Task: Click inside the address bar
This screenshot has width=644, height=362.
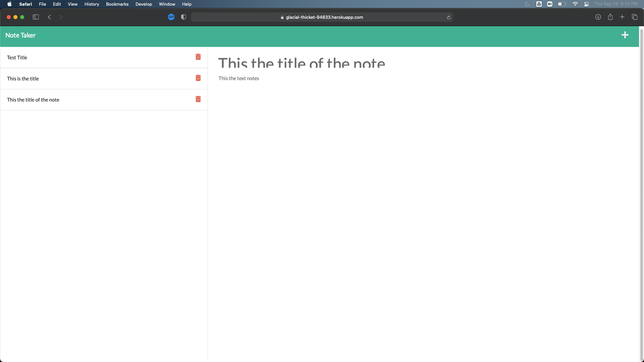Action: tap(322, 17)
